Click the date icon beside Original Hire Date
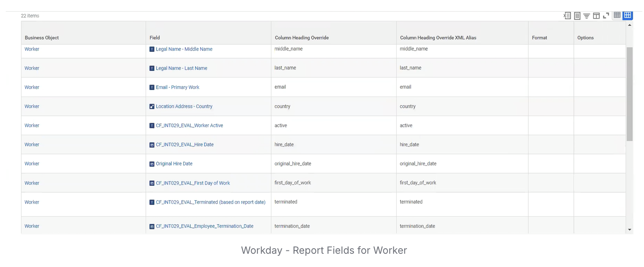644x267 pixels. [152, 164]
